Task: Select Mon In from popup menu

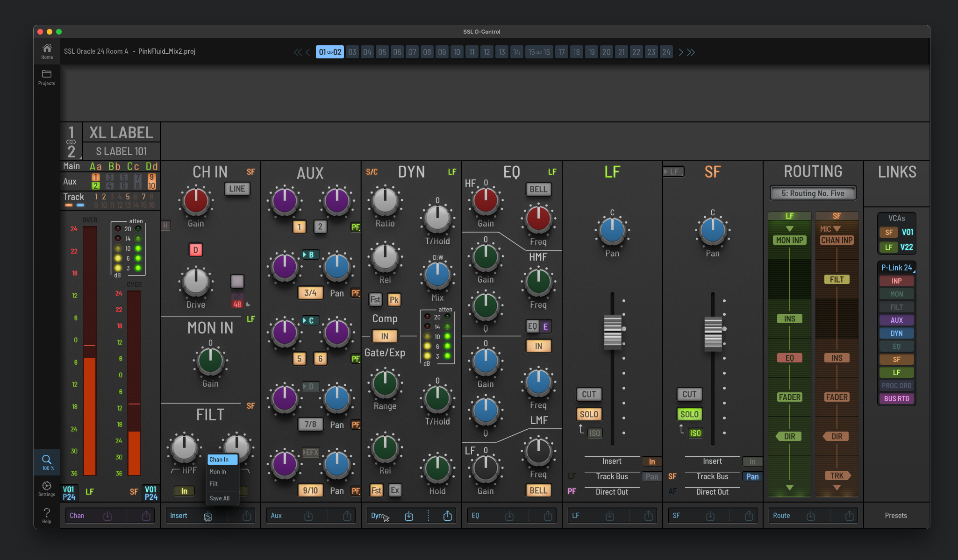Action: (223, 472)
